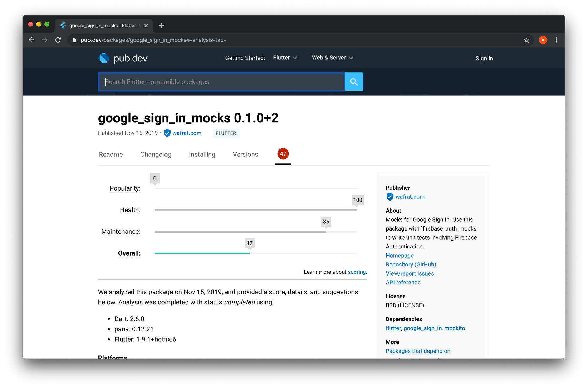Click the FLUTTER tag badge

tap(226, 133)
